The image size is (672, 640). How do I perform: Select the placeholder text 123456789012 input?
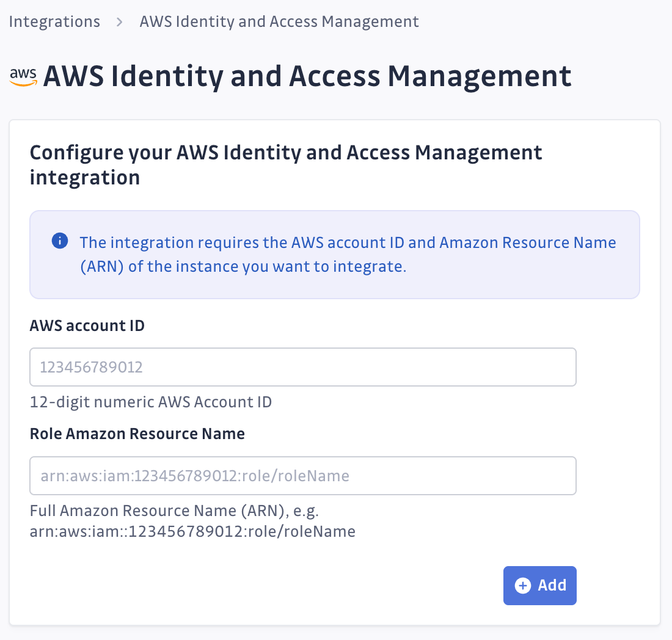303,366
